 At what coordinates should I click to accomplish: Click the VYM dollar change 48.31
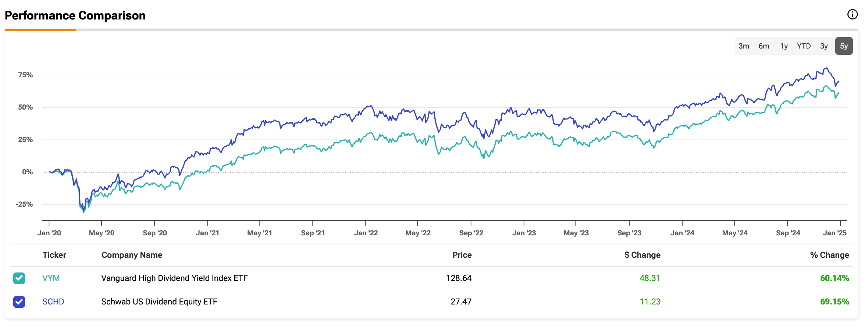(650, 278)
